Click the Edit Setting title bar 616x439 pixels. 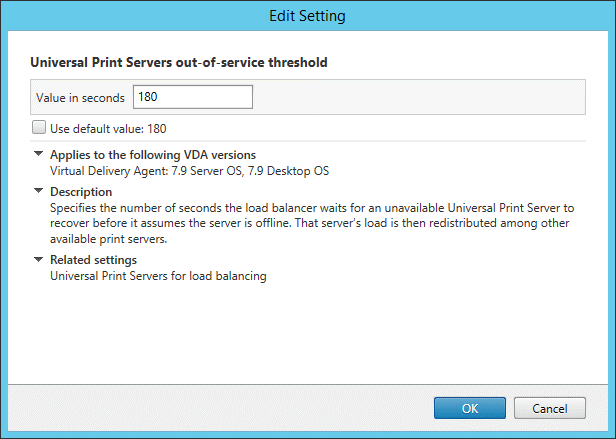tap(308, 16)
